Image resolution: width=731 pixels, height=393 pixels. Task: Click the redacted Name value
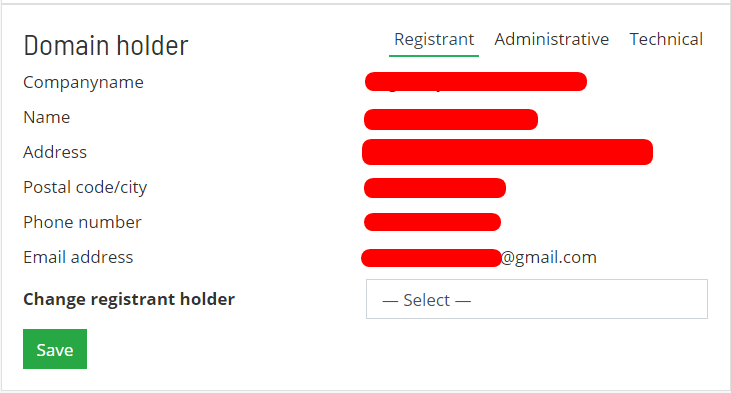point(451,119)
